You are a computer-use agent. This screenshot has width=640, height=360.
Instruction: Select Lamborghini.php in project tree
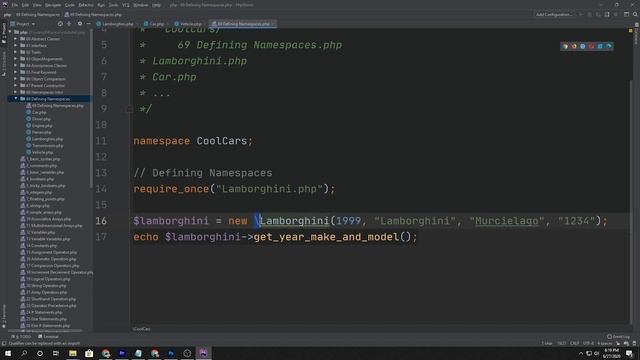click(x=44, y=139)
